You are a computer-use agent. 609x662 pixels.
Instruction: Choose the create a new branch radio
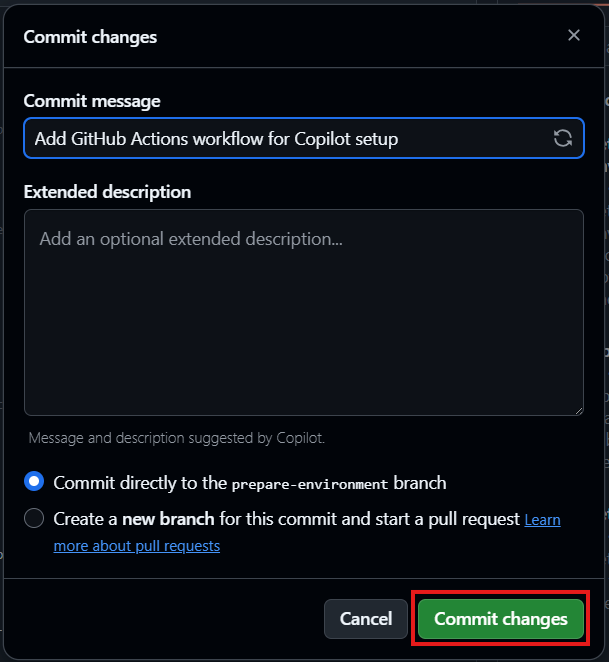pyautogui.click(x=34, y=518)
